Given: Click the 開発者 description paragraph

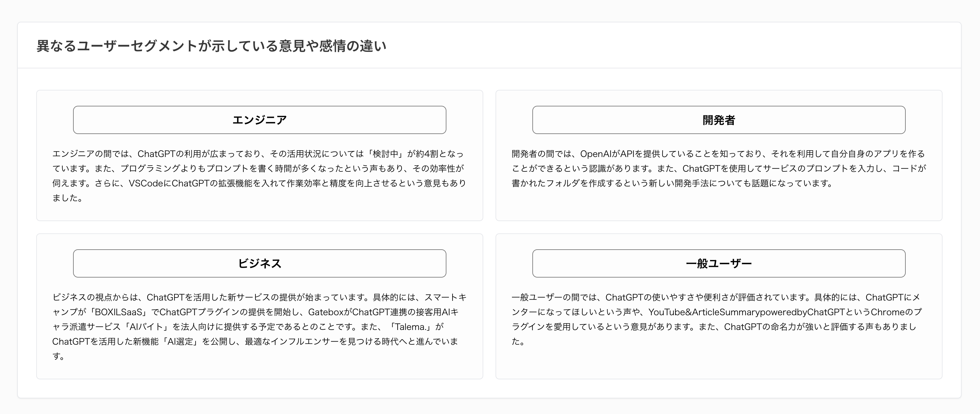Looking at the screenshot, I should pyautogui.click(x=718, y=168).
